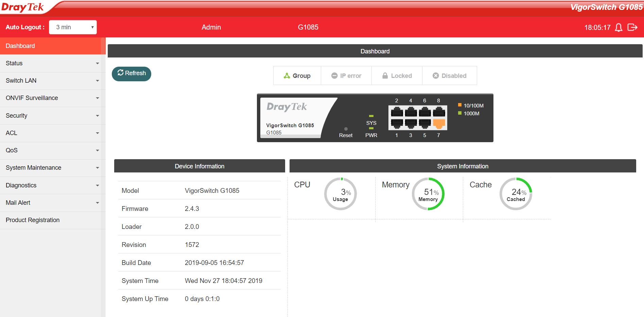Click the logout icon in header
The image size is (644, 317).
(x=632, y=27)
